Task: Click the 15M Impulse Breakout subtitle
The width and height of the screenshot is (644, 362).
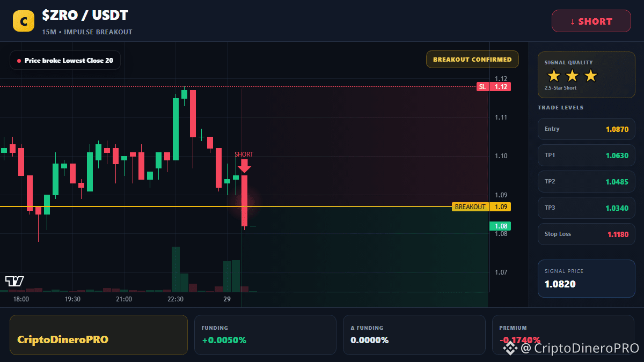Action: 87,32
